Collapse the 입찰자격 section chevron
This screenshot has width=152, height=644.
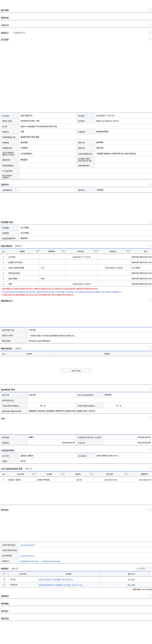(150, 184)
